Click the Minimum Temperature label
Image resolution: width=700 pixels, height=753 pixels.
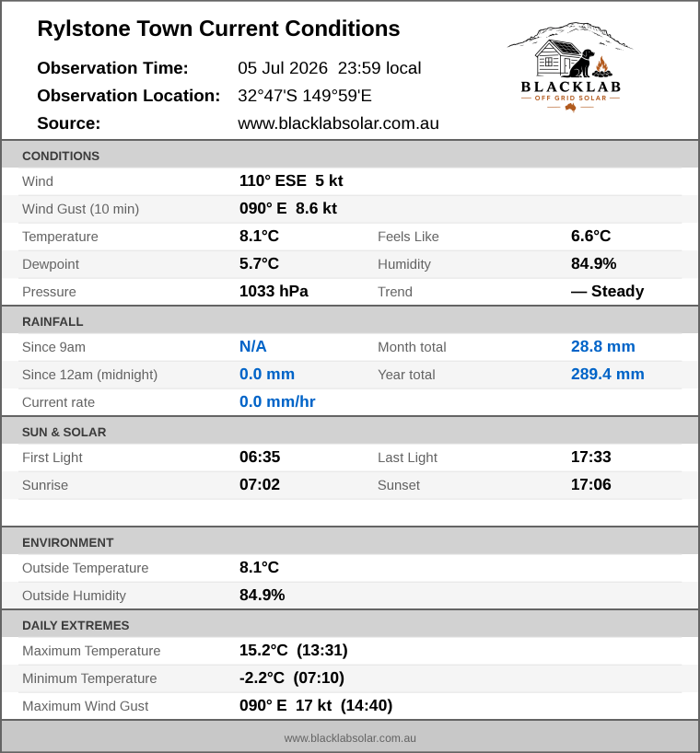click(x=89, y=678)
